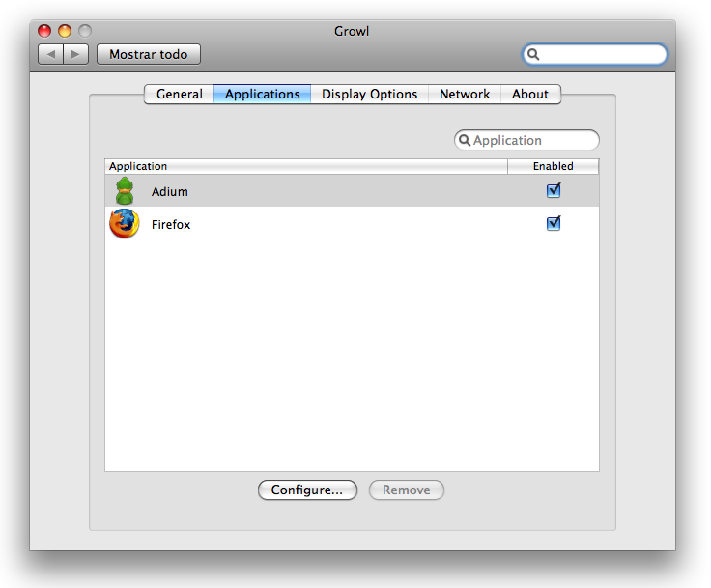Open the Display Options tab

tap(370, 95)
